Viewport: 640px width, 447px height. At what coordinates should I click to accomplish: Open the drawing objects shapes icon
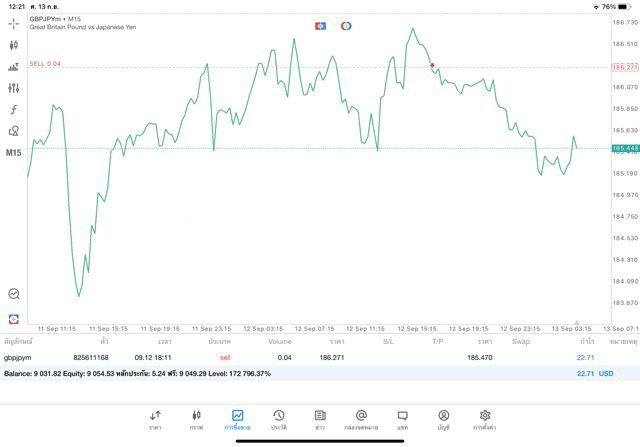point(14,131)
